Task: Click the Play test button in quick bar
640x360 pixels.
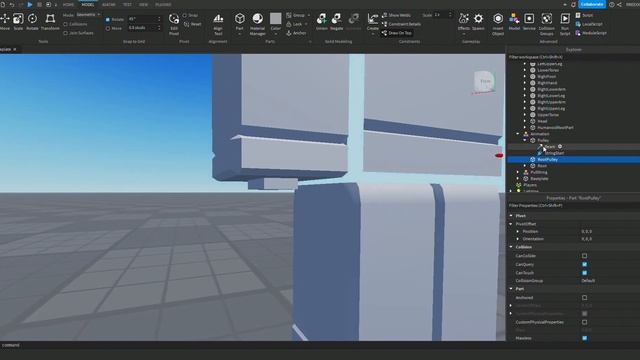Action: click(30, 4)
